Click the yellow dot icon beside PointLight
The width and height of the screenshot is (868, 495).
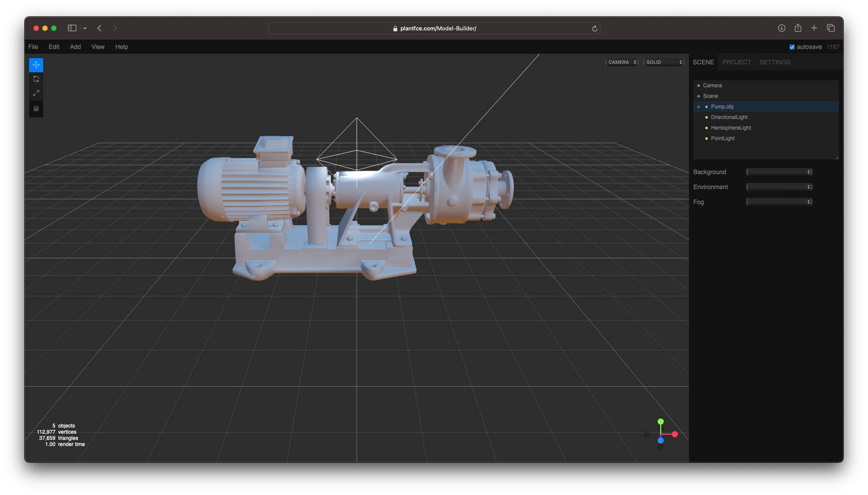(x=707, y=138)
